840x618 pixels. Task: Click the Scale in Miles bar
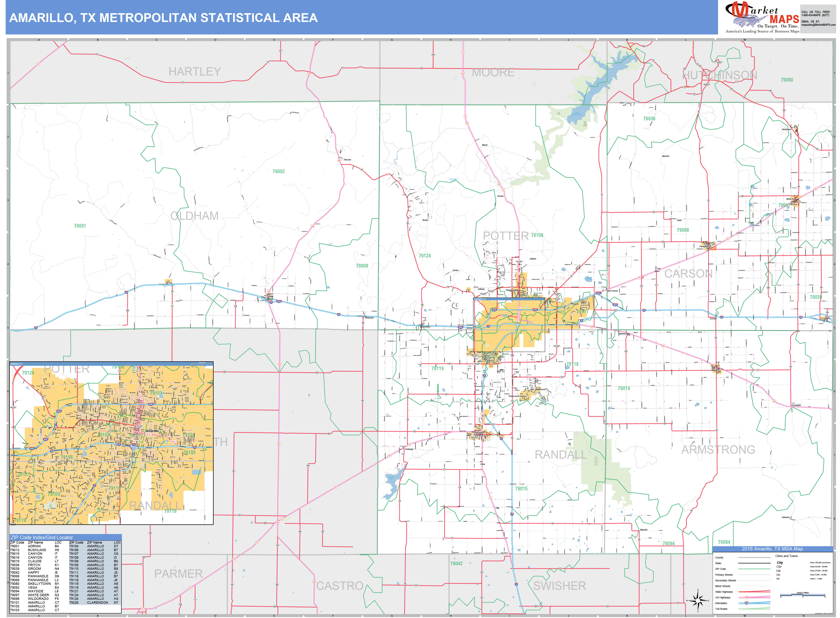coord(803,595)
